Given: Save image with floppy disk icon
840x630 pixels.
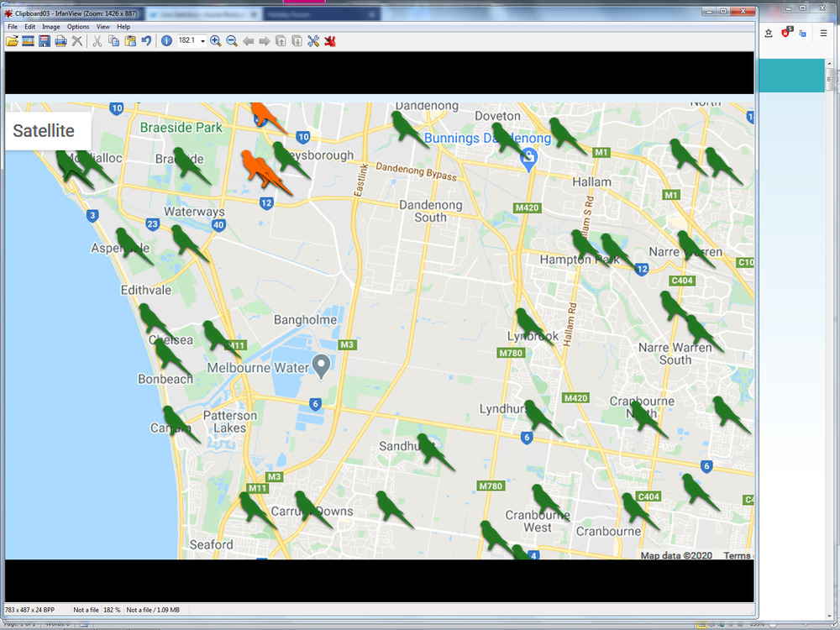Looking at the screenshot, I should tap(45, 41).
